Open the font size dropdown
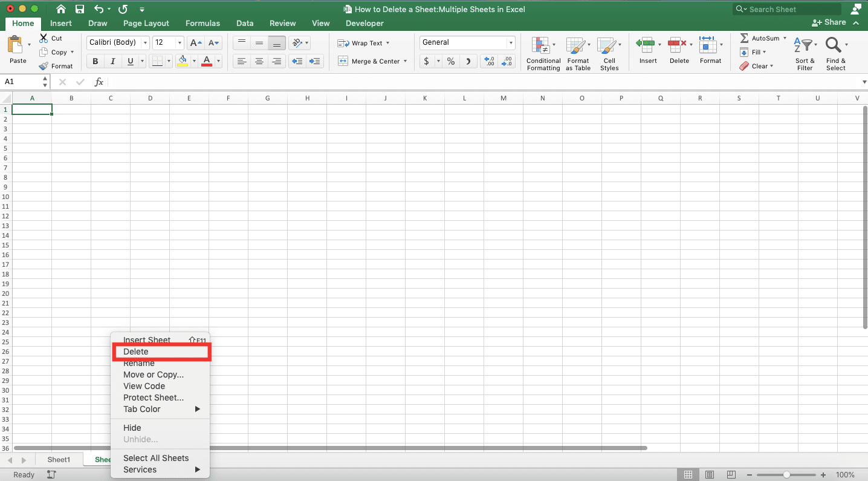 [x=180, y=43]
